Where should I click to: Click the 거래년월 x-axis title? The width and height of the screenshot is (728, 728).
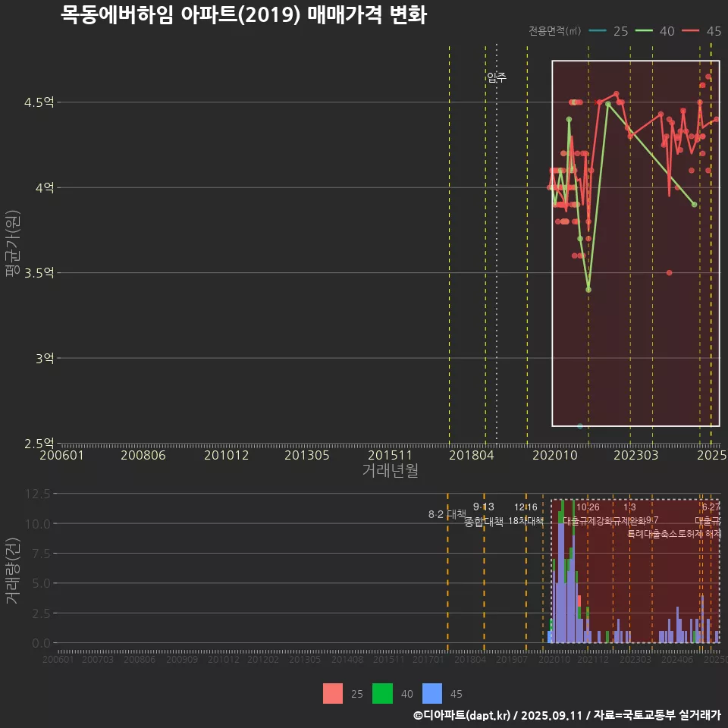[390, 470]
